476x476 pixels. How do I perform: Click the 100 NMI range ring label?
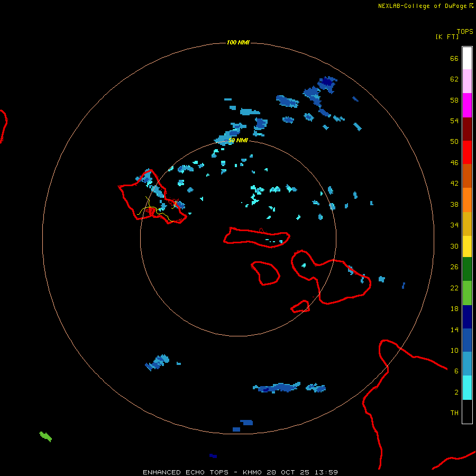[238, 42]
